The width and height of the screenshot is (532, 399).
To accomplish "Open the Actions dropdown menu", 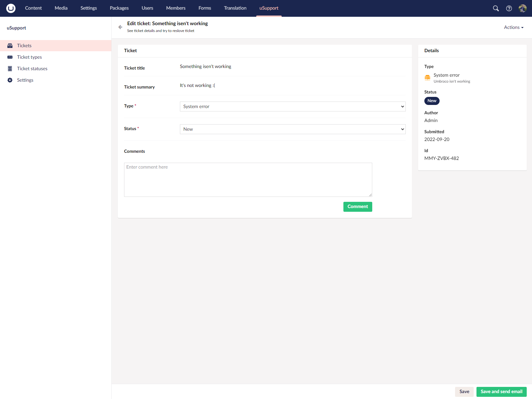I will (513, 27).
